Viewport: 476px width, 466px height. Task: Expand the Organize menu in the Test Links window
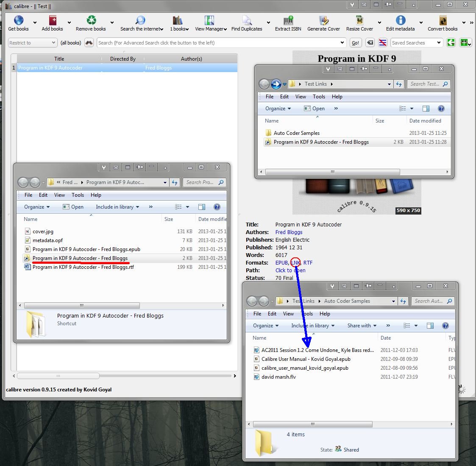click(278, 109)
